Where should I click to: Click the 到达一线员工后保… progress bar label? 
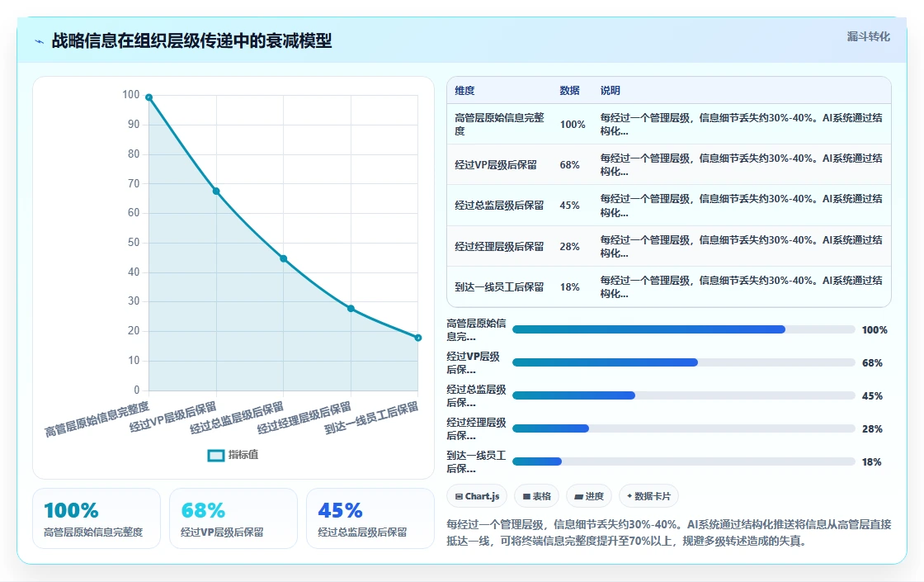coord(476,461)
